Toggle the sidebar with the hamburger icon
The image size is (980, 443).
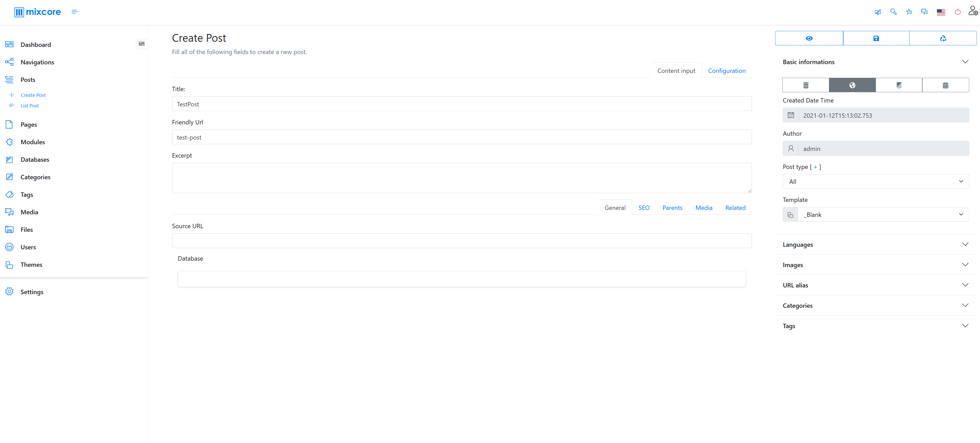tap(74, 12)
